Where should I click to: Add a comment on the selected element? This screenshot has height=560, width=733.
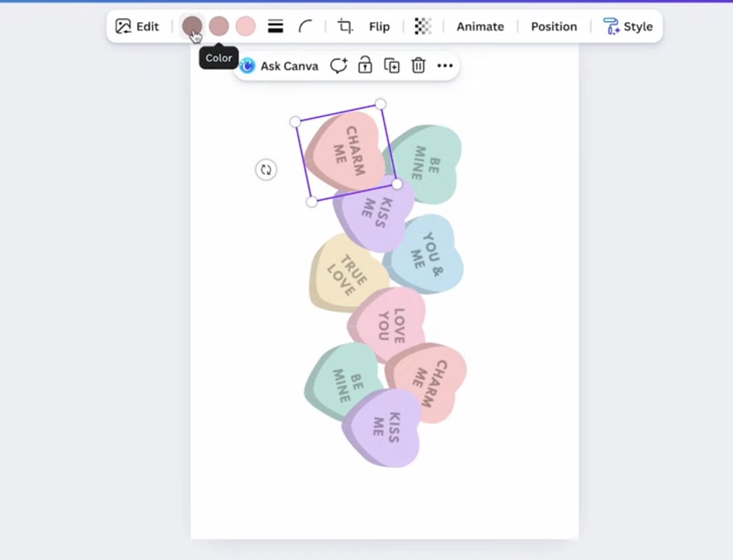[x=338, y=65]
